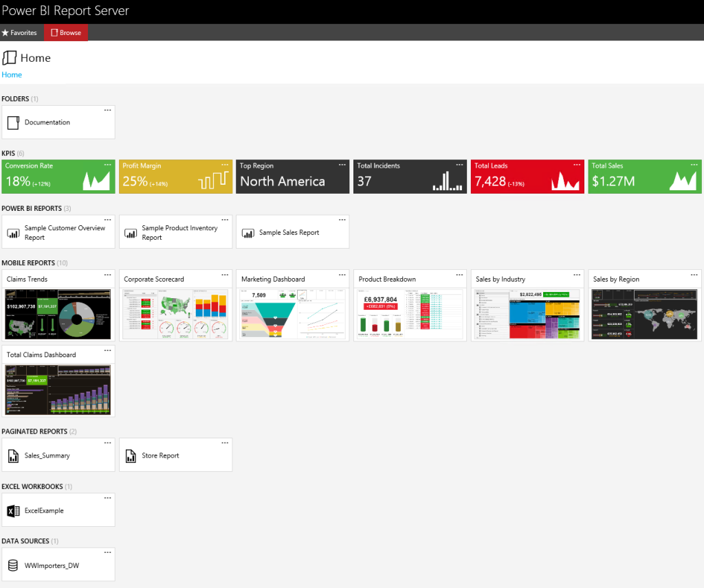The image size is (704, 588).
Task: Click the Power BI Report Server title
Action: [65, 10]
